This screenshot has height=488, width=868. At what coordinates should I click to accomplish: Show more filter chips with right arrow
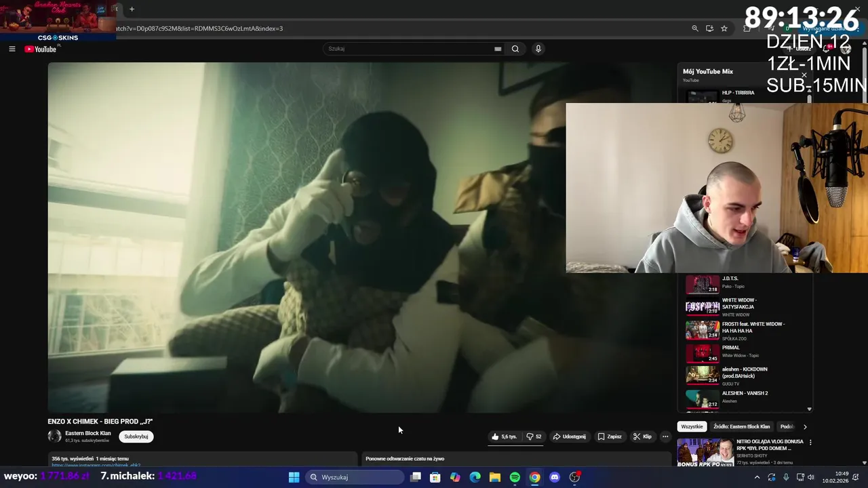pyautogui.click(x=805, y=426)
